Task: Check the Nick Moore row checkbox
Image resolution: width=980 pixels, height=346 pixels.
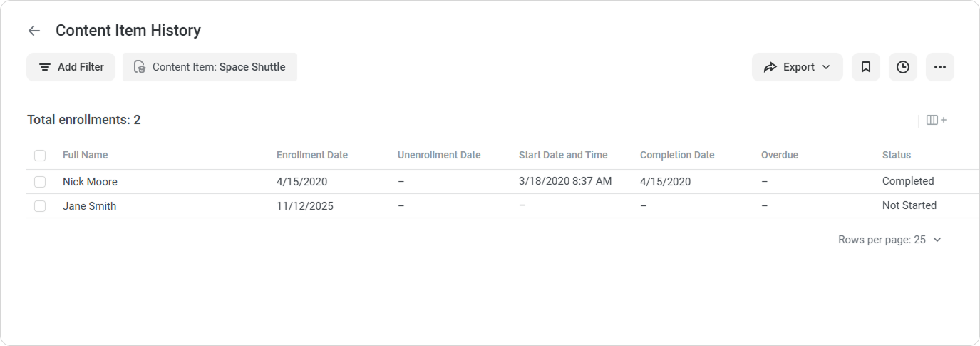Action: (40, 182)
